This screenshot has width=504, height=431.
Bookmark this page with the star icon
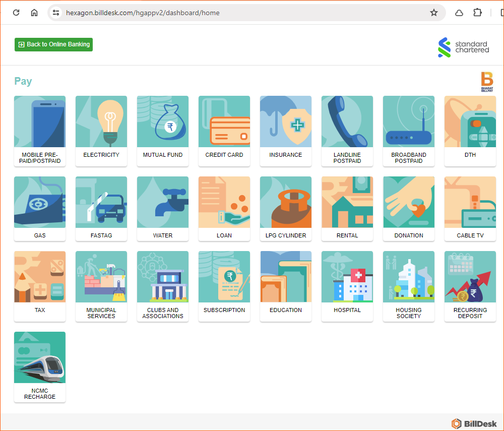(x=434, y=13)
